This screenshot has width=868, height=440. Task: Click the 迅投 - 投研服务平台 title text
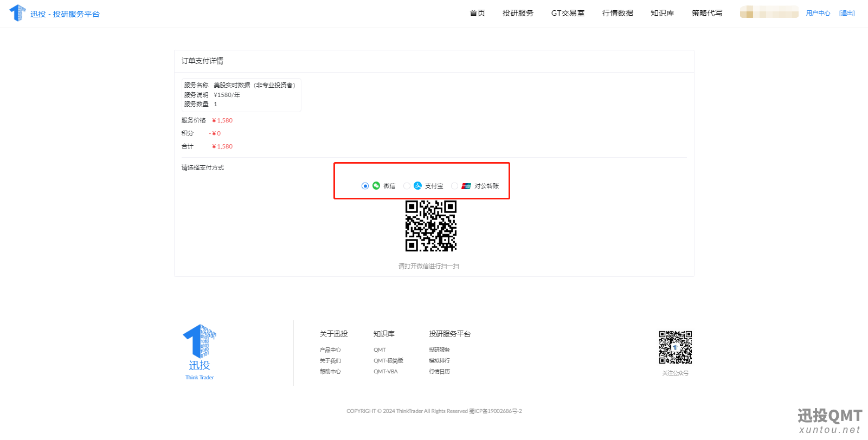coord(65,14)
